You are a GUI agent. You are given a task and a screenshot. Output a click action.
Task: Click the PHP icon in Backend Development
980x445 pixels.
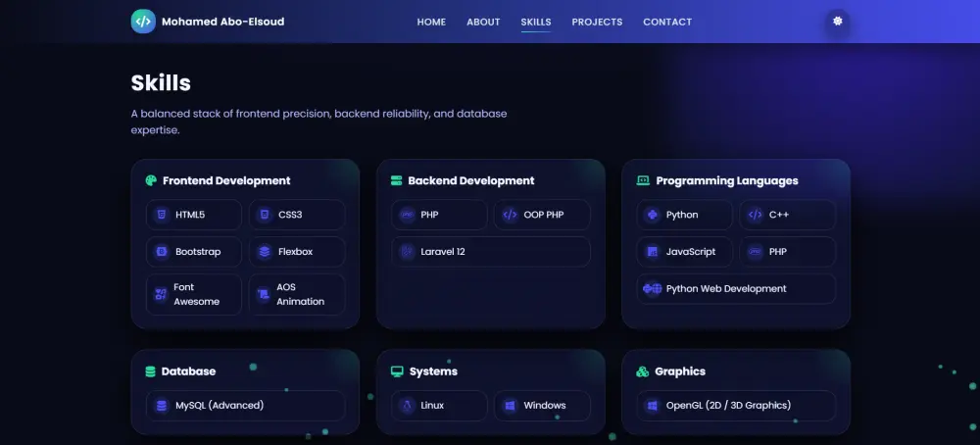pos(408,215)
